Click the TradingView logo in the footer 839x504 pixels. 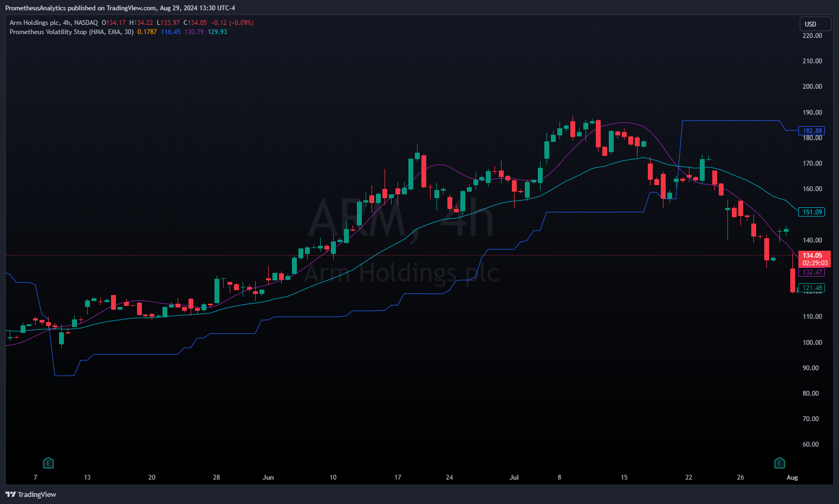click(31, 494)
